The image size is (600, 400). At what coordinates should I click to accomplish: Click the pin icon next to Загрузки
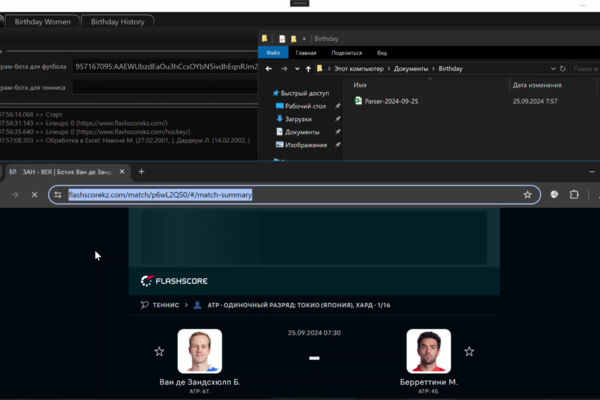coord(338,119)
